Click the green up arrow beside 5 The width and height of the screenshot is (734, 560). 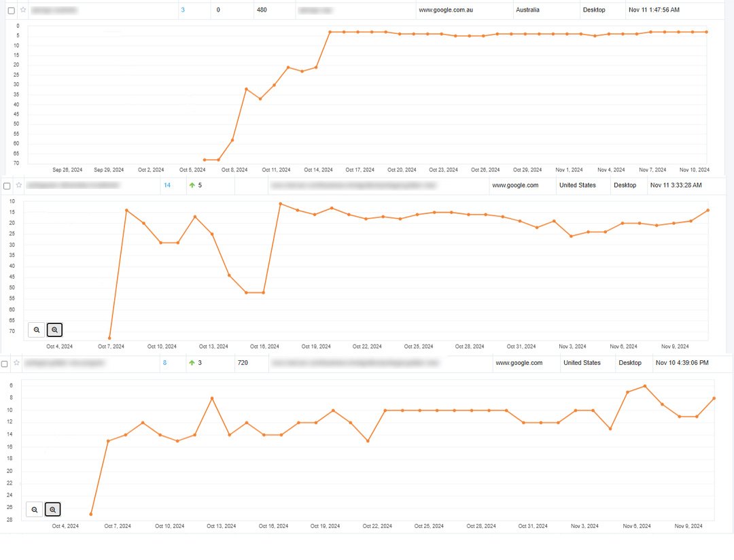click(192, 186)
